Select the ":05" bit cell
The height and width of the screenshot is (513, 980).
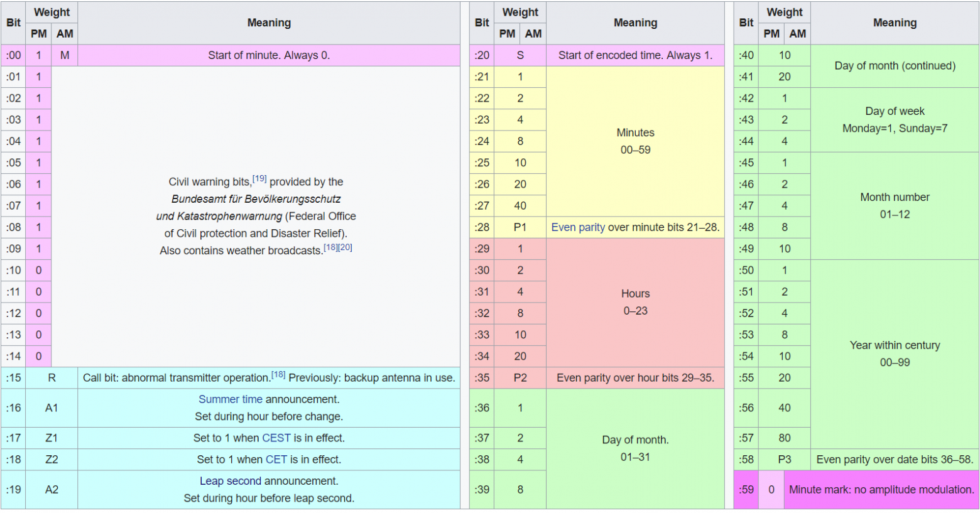click(x=14, y=163)
